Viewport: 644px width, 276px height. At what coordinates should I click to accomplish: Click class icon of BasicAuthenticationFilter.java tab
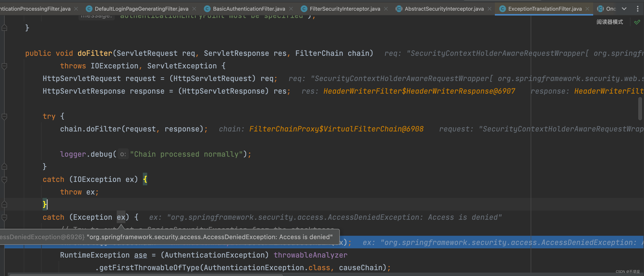tap(207, 9)
